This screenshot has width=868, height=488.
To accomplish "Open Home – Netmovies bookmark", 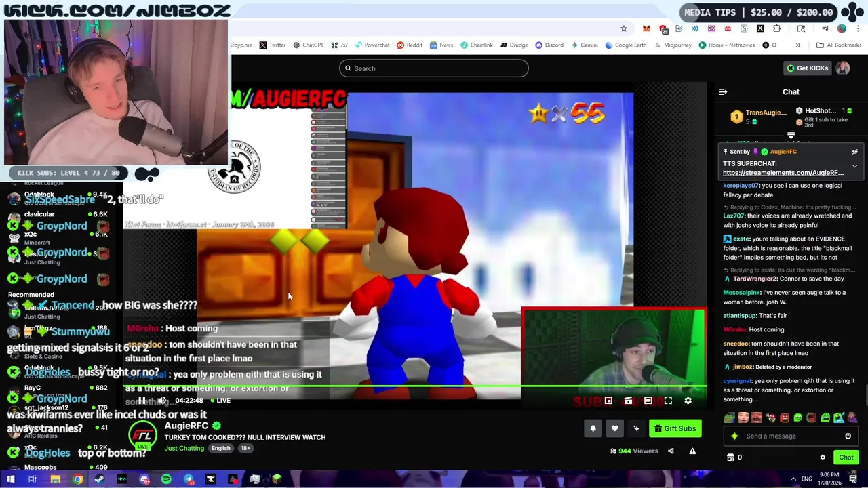I will (x=726, y=45).
